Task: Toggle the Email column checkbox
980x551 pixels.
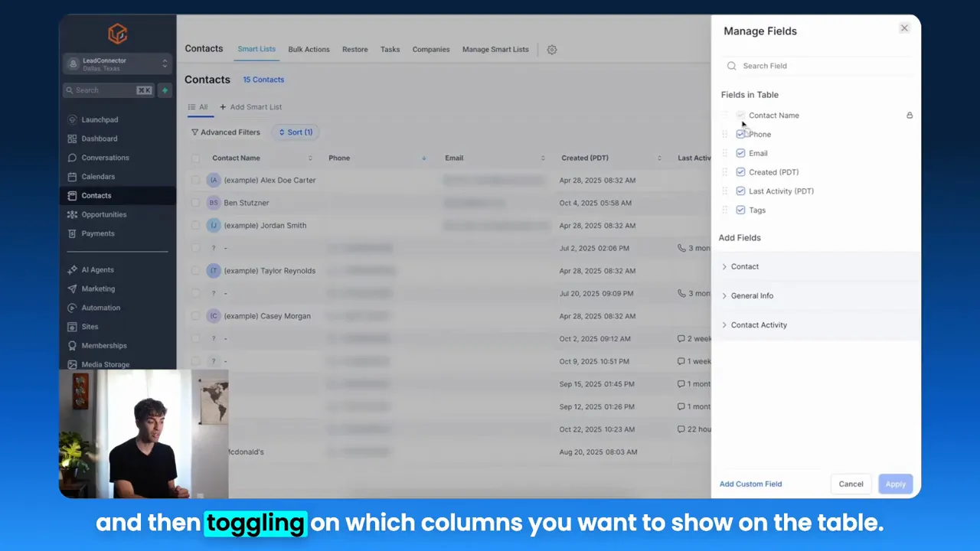Action: [740, 153]
